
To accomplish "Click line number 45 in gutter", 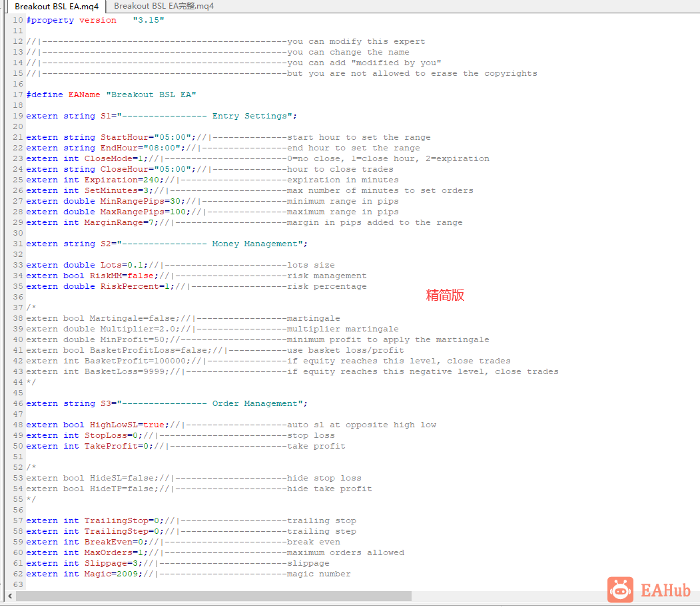I will click(18, 393).
